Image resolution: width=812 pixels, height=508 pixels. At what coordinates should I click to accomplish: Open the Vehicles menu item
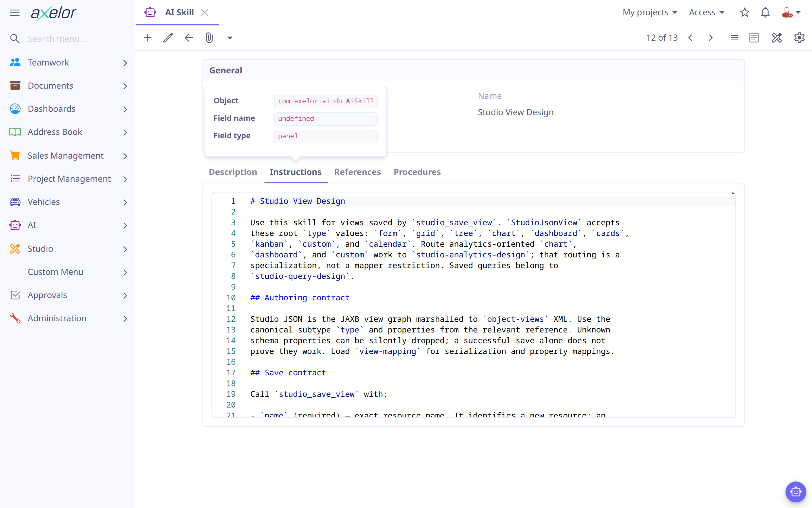[68, 202]
